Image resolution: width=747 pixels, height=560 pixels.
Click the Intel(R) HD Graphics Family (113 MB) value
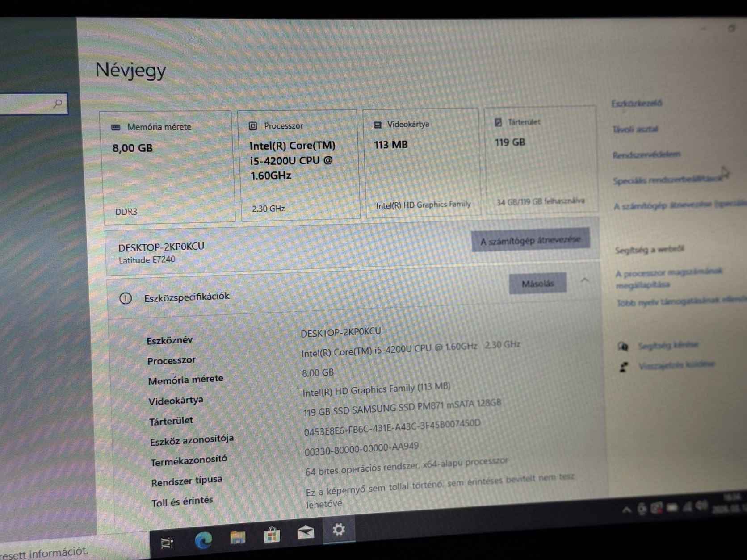click(377, 389)
